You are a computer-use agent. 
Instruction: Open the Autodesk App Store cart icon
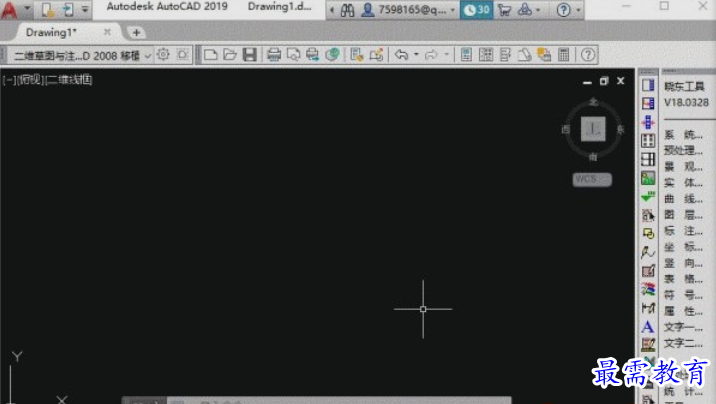point(505,10)
